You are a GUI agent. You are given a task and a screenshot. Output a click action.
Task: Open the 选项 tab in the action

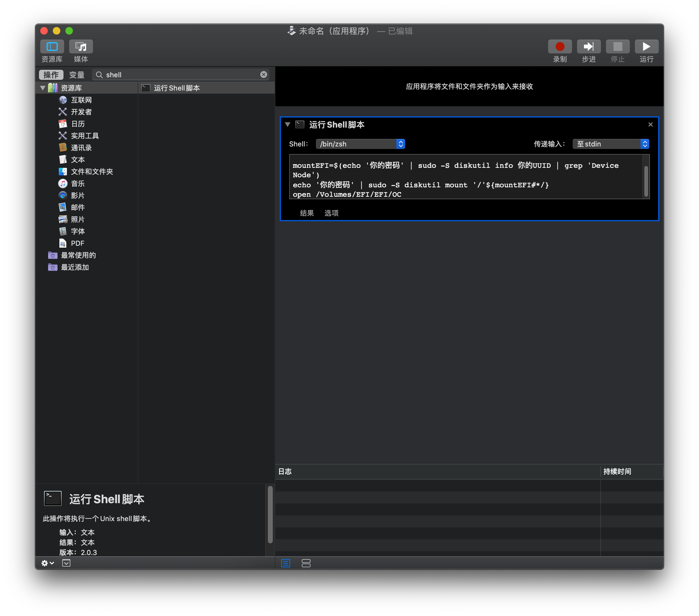pos(331,213)
